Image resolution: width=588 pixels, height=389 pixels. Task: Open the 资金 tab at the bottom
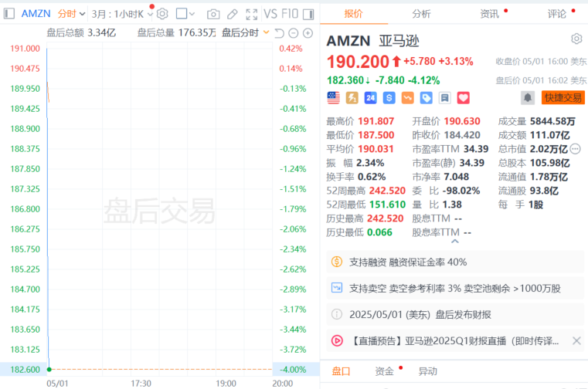[384, 371]
